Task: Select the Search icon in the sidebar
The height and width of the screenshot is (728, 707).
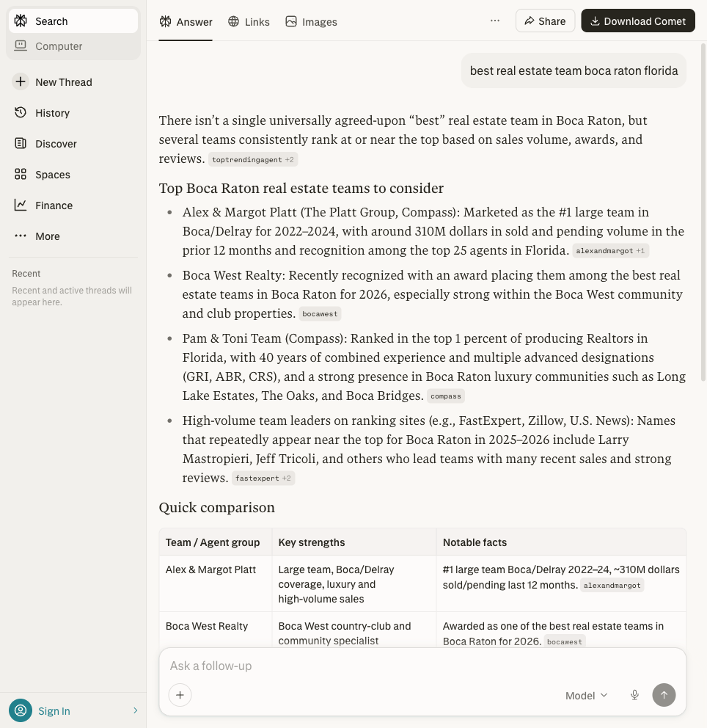Action: click(21, 21)
